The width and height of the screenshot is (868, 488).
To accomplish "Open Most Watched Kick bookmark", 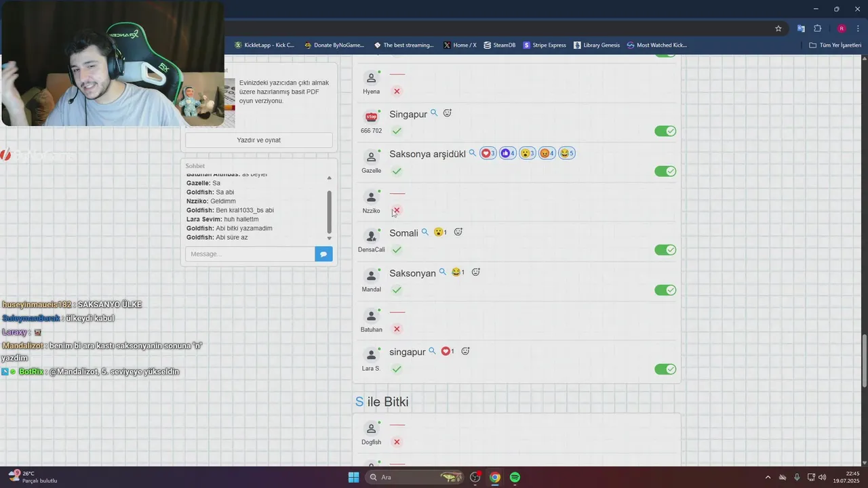I will tap(657, 45).
